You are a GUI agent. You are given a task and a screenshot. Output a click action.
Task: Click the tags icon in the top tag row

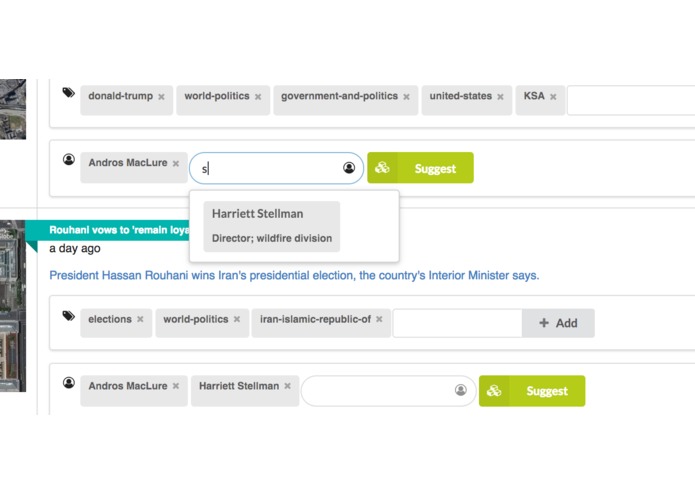point(68,93)
